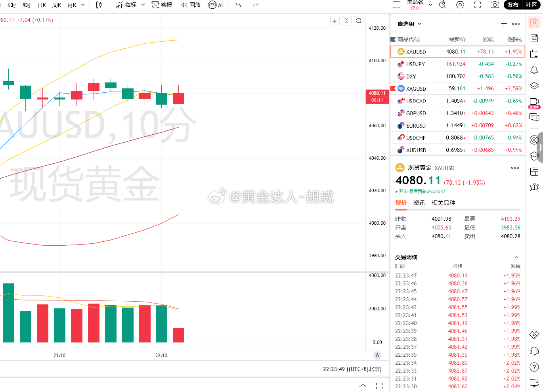Image resolution: width=543 pixels, height=392 pixels.
Task: Toggle the red flag on the XAGUSD row
Action: click(x=393, y=88)
